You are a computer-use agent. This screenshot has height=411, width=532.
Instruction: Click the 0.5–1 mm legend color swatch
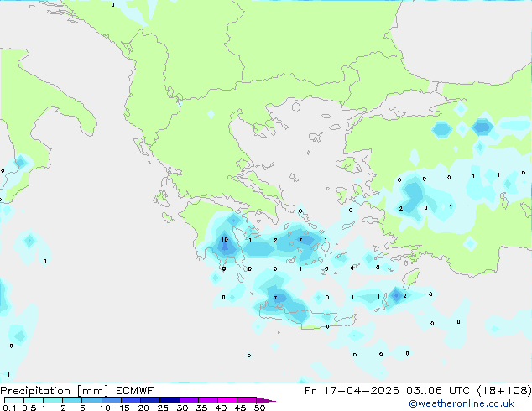(34, 400)
